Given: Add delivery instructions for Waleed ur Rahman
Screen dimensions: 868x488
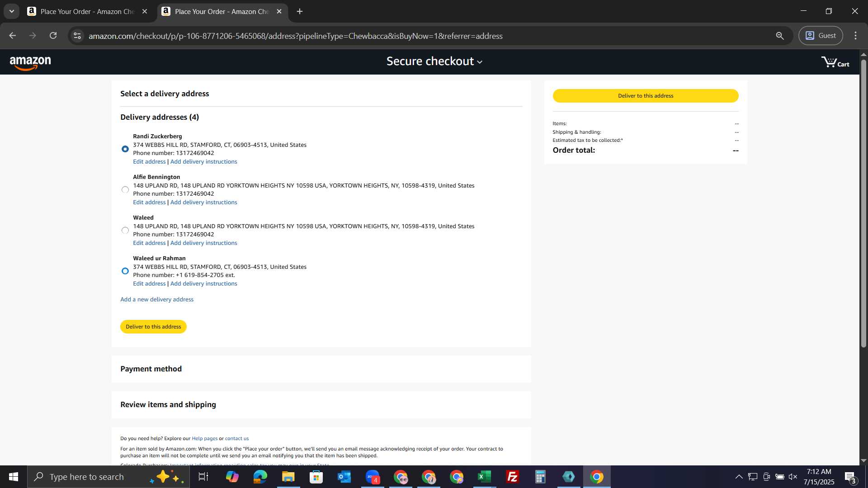Looking at the screenshot, I should [203, 284].
